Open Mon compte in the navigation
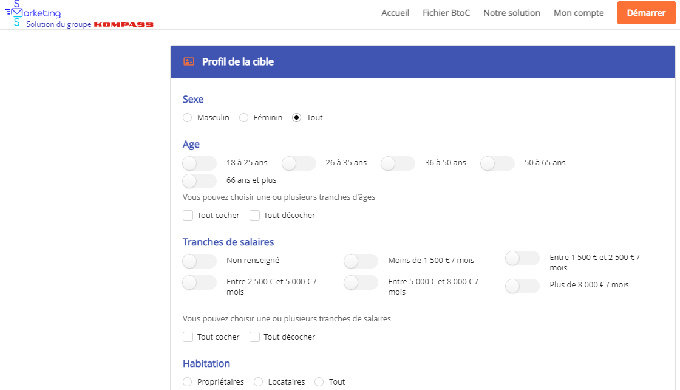 click(579, 13)
